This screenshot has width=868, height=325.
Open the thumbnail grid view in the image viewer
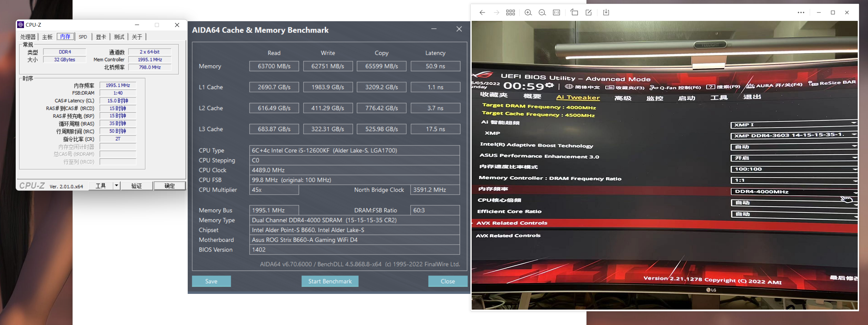[x=510, y=13]
